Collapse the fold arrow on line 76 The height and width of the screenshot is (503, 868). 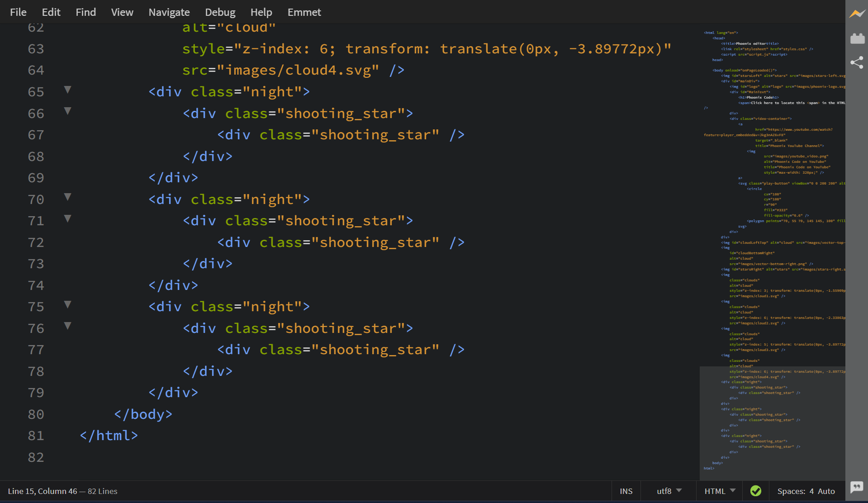tap(67, 326)
